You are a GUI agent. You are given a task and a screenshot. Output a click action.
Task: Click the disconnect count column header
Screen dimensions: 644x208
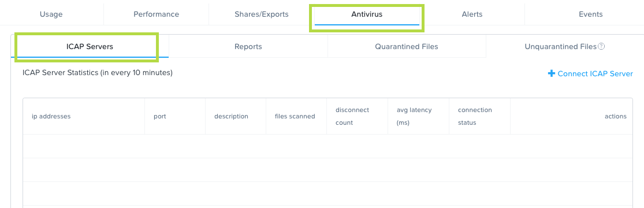[352, 116]
